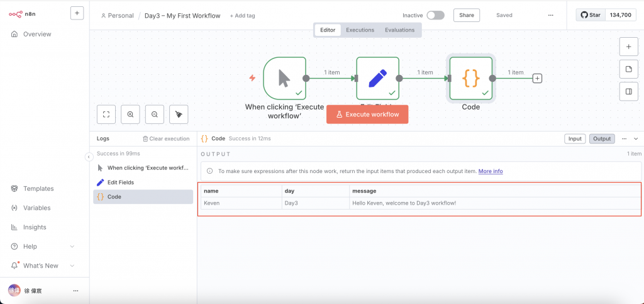Viewport: 644px width, 304px height.
Task: Click Add tag
Action: click(x=242, y=16)
